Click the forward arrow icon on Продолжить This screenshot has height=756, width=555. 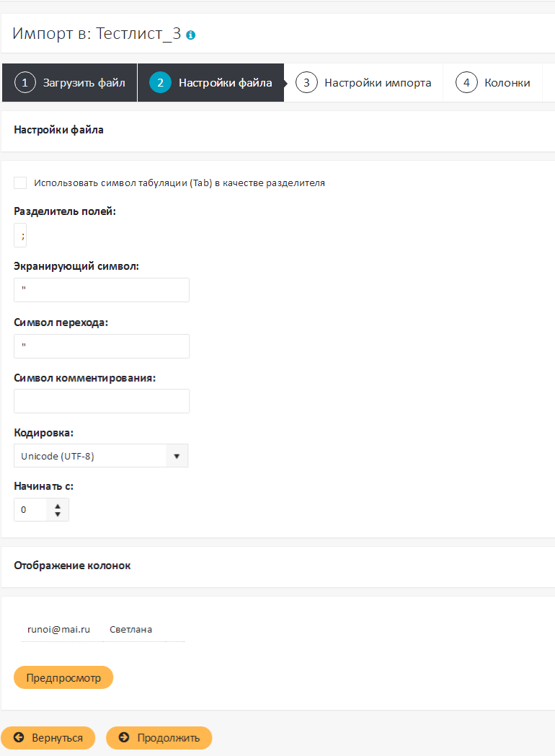124,737
